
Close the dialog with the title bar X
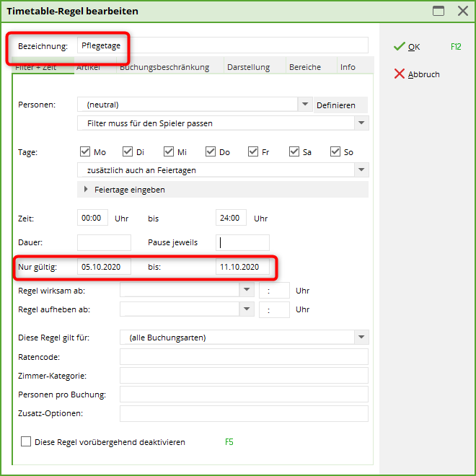(x=462, y=11)
